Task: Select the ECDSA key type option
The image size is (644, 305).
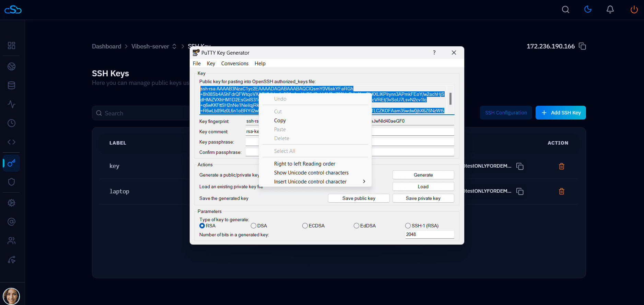Action: point(305,226)
